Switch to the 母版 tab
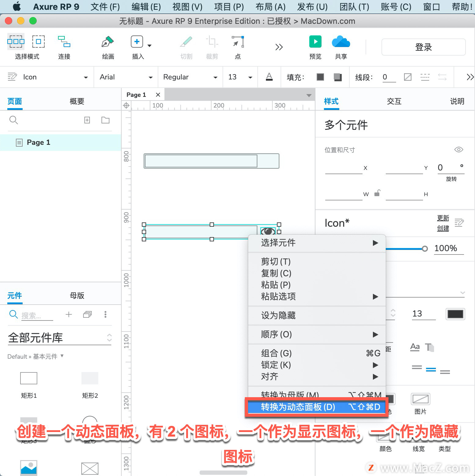This screenshot has height=476, width=475. (x=77, y=295)
